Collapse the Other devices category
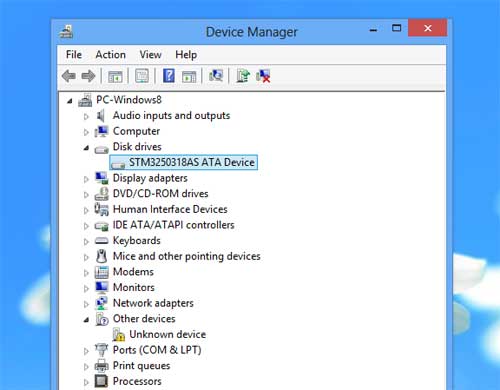Viewport: 500px width, 390px height. [86, 320]
